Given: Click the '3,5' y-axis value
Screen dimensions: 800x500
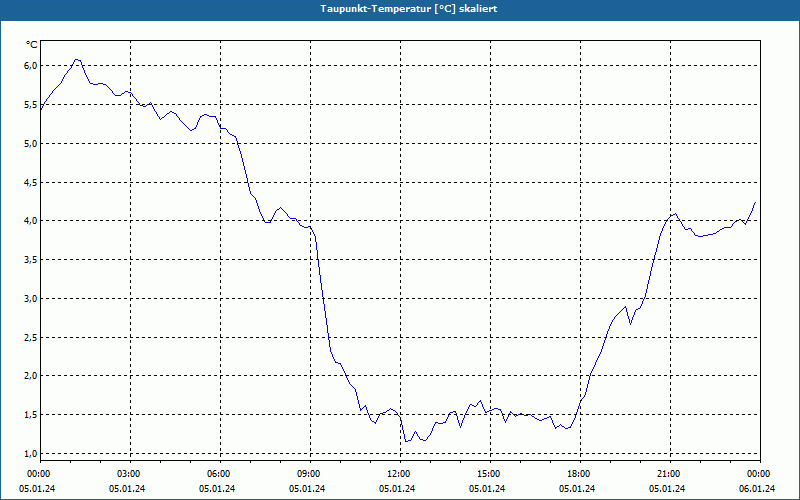Looking at the screenshot, I should [x=31, y=260].
